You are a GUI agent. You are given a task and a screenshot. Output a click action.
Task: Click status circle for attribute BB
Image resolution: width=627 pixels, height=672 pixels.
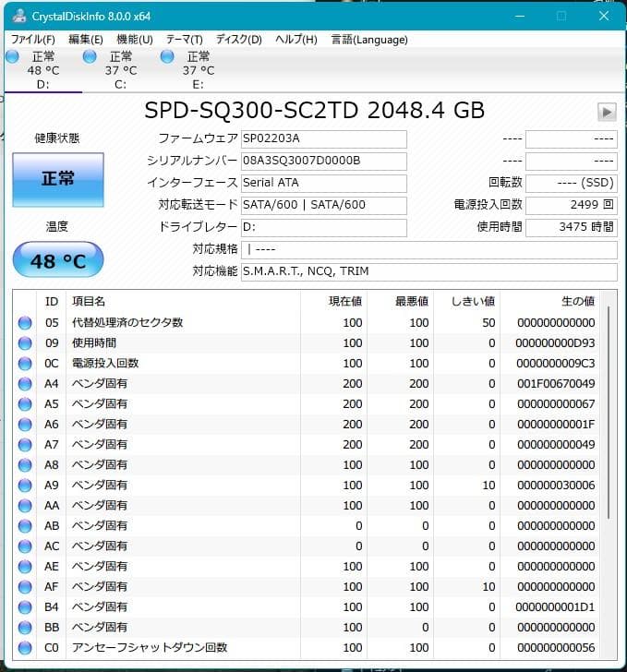point(25,628)
